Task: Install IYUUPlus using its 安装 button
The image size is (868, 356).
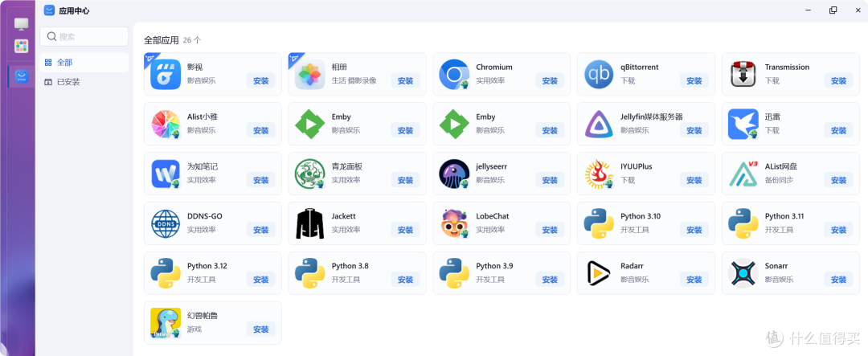Action: tap(694, 181)
